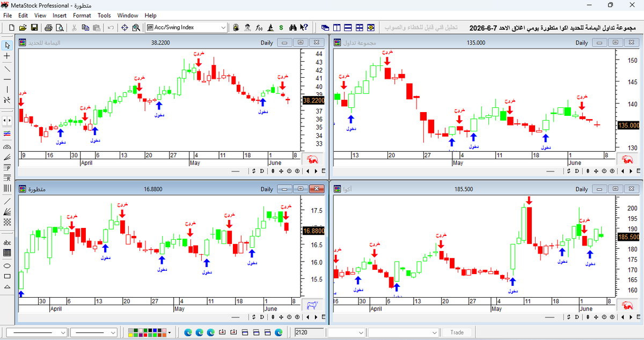Image resolution: width=644 pixels, height=340 pixels.
Task: Click the D periodicity button under أكوا chart
Action: point(576,317)
